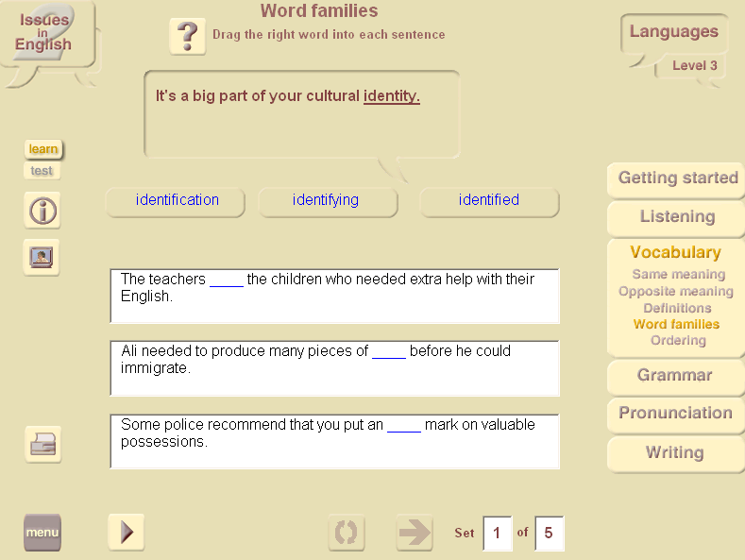Expand the Grammar section
This screenshot has width=745, height=560.
pos(675,375)
